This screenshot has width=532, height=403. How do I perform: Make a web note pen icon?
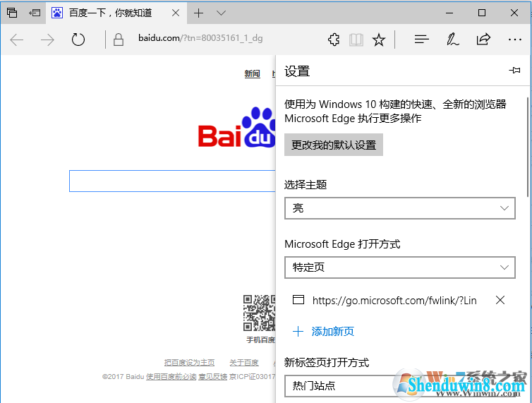tap(452, 40)
